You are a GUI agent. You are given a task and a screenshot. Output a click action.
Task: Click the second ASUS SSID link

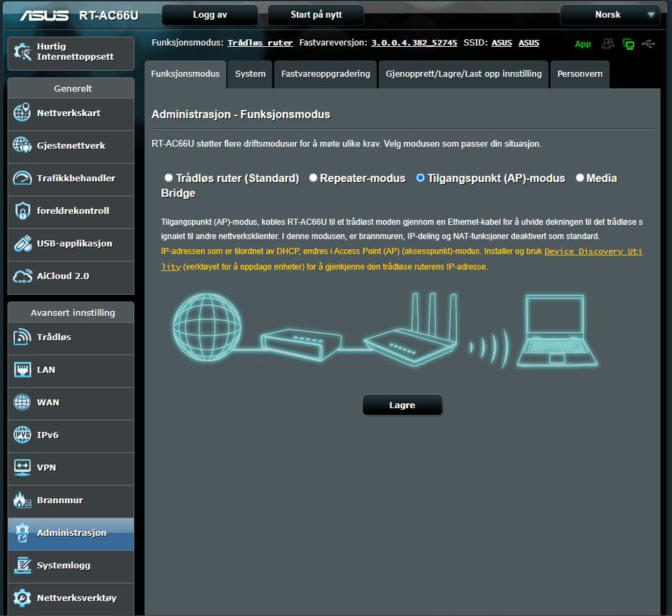point(529,43)
